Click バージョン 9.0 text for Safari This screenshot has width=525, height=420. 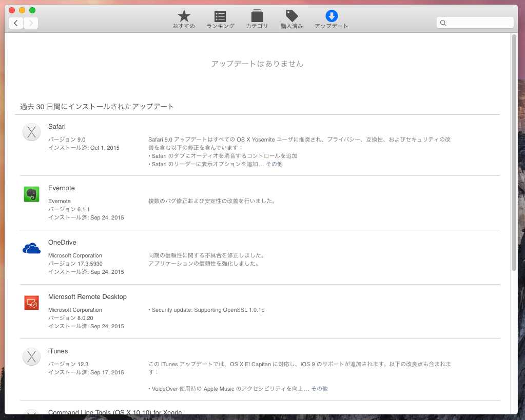coord(67,139)
